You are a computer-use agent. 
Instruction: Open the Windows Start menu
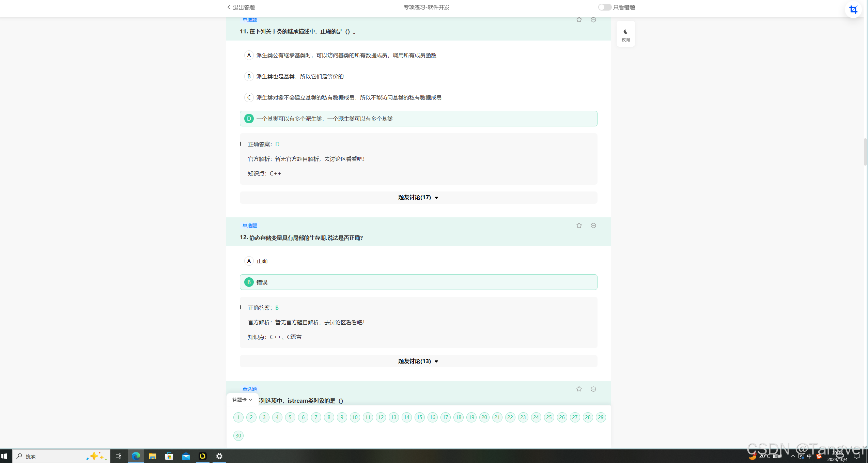point(4,456)
